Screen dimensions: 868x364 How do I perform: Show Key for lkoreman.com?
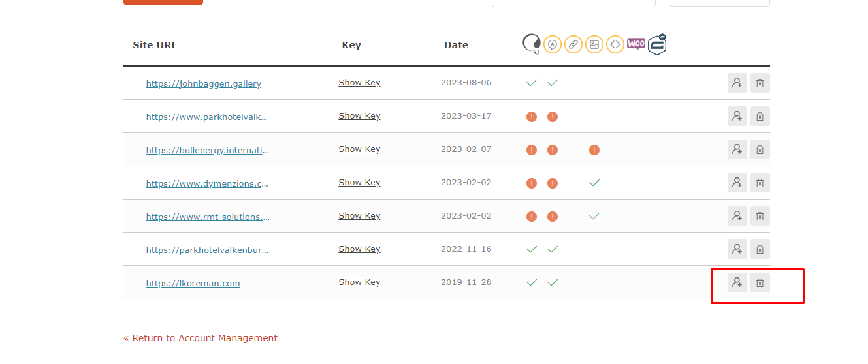point(359,282)
